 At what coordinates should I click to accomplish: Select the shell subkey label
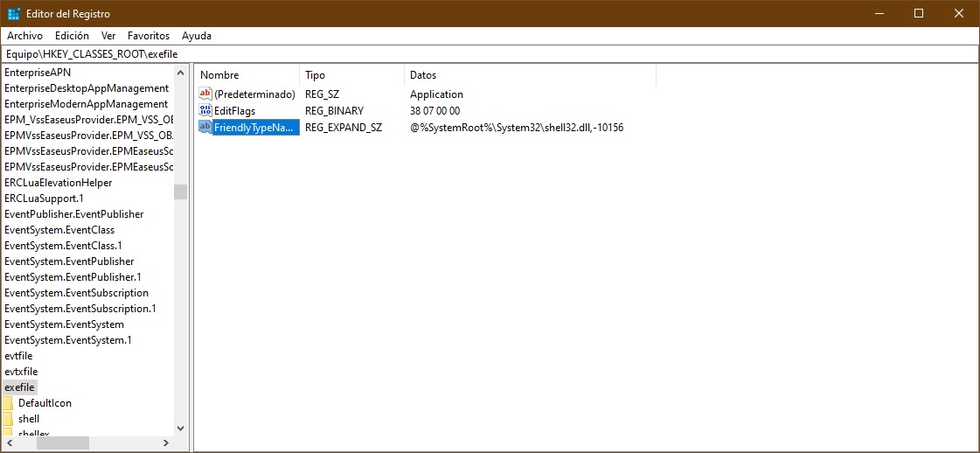pyautogui.click(x=29, y=419)
